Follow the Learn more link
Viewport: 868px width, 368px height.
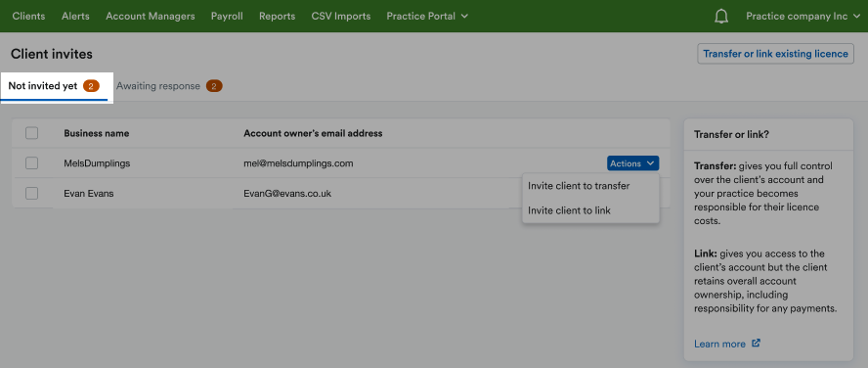(719, 344)
